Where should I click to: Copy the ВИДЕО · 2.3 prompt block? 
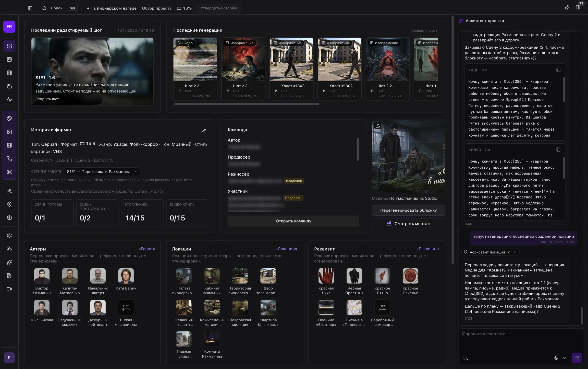click(558, 150)
